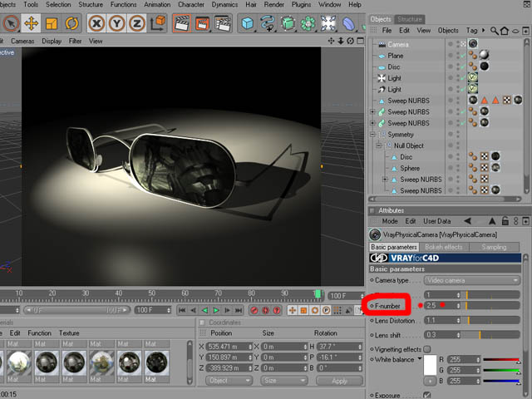The height and width of the screenshot is (399, 532).
Task: Enable the Vignetting effects checkbox
Action: [427, 349]
